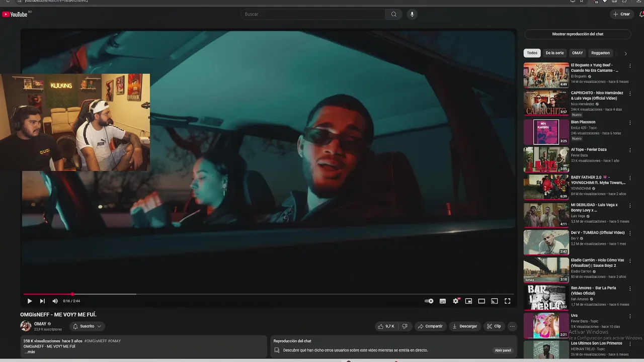Click Abrir panel for chat replay
The height and width of the screenshot is (362, 644).
pyautogui.click(x=503, y=350)
